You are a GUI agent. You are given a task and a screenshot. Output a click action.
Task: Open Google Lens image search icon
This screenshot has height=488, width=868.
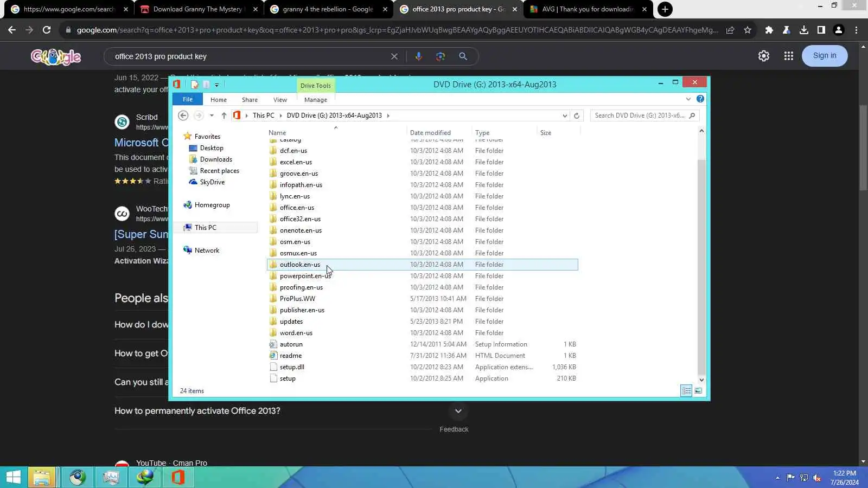[441, 56]
